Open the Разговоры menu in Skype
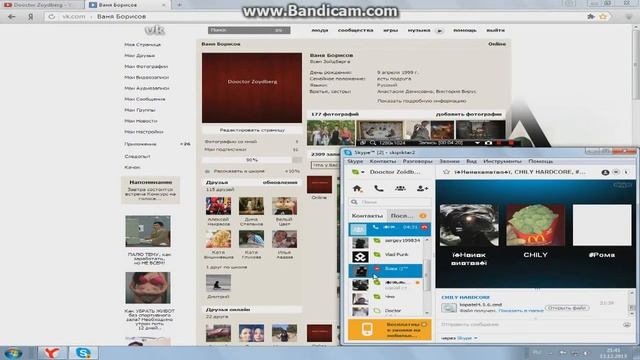Screen dimensions: 640x360 point(417,161)
